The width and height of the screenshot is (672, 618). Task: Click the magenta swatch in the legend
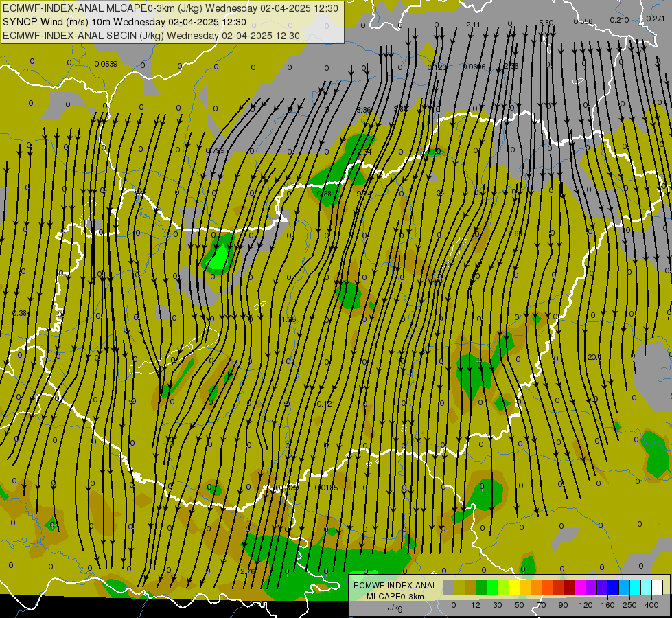tap(581, 587)
